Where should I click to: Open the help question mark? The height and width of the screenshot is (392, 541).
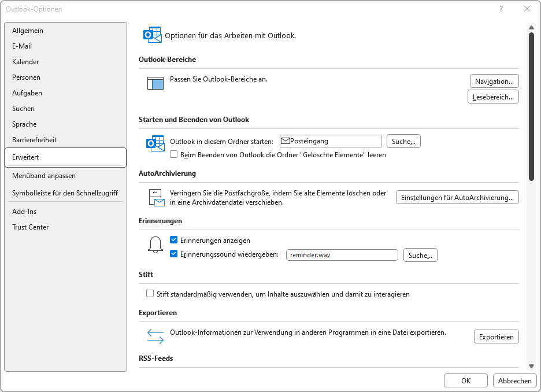point(501,9)
